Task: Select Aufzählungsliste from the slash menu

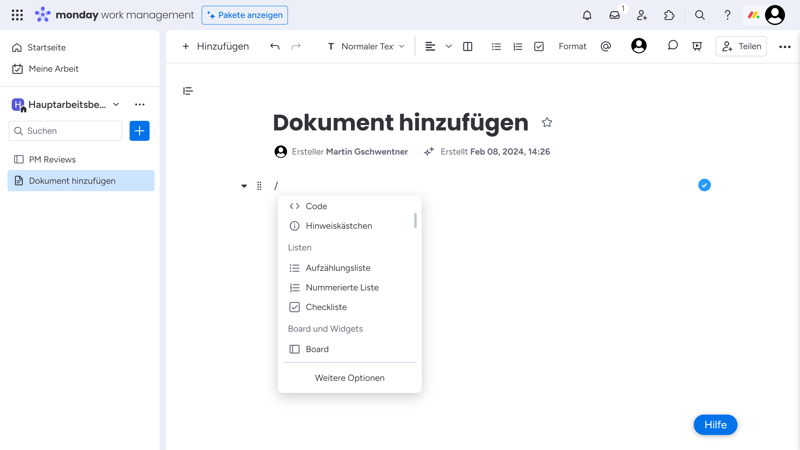Action: 338,268
